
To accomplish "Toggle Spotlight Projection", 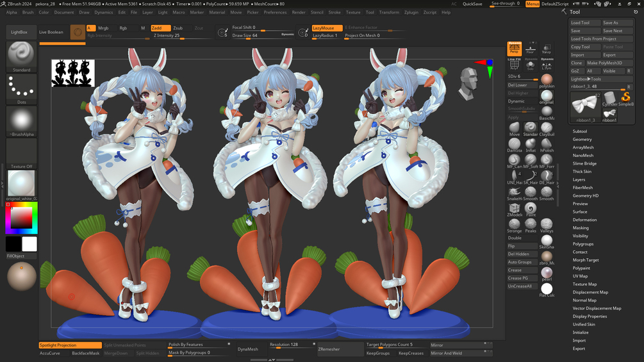I will point(70,345).
